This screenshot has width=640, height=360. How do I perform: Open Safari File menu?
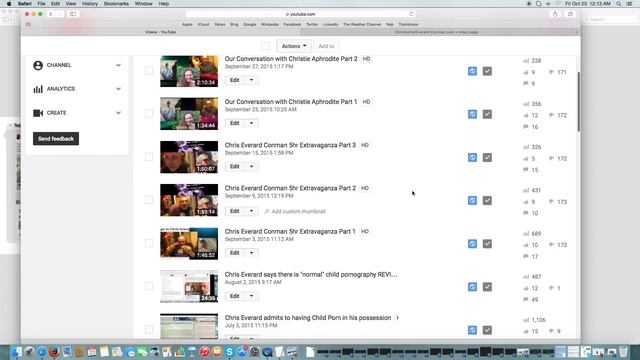click(41, 4)
